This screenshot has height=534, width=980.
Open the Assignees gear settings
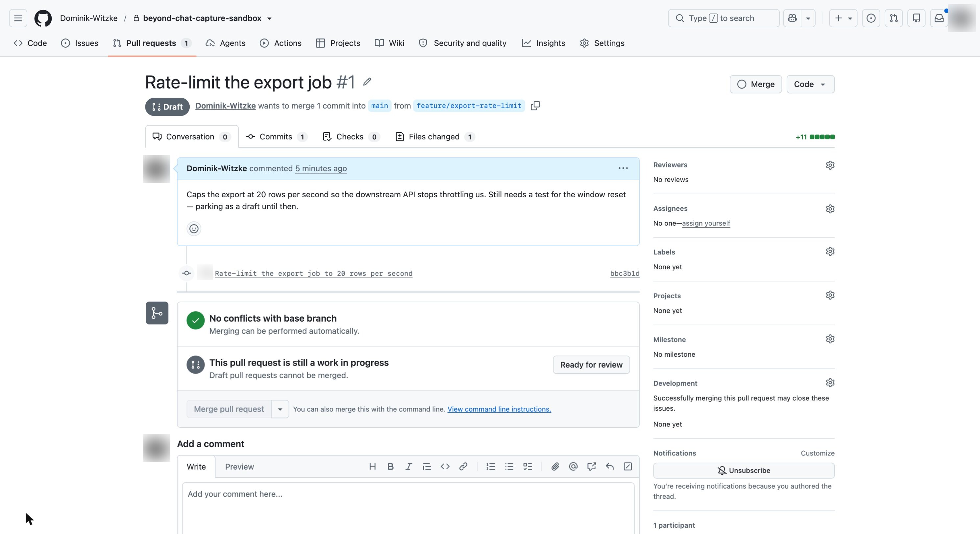click(830, 209)
